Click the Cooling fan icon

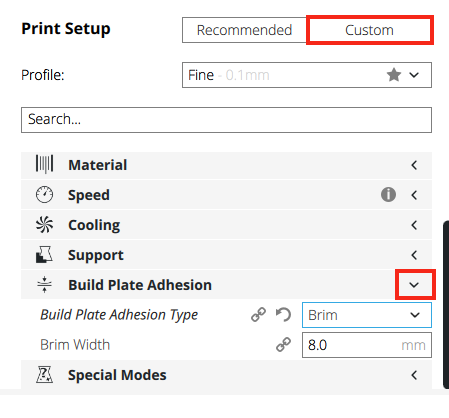click(x=44, y=225)
